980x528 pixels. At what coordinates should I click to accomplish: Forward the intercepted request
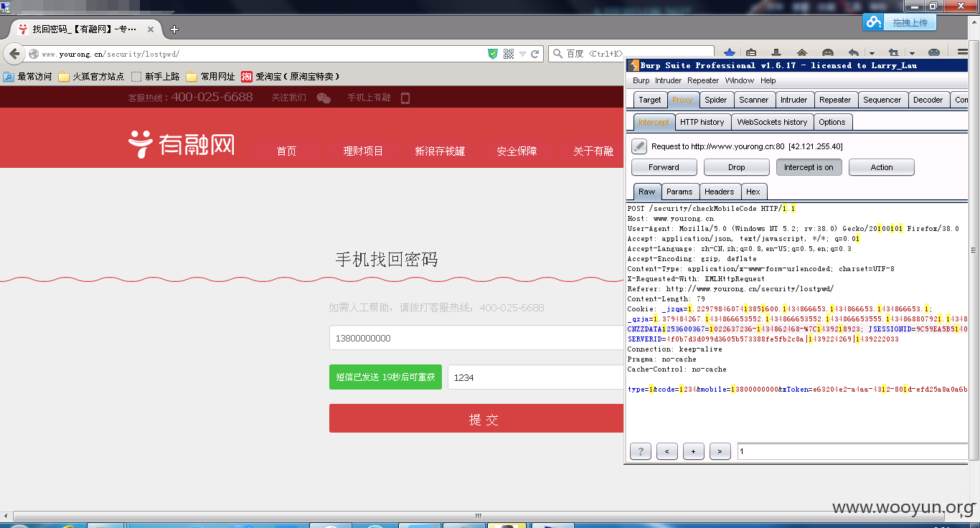coord(664,167)
